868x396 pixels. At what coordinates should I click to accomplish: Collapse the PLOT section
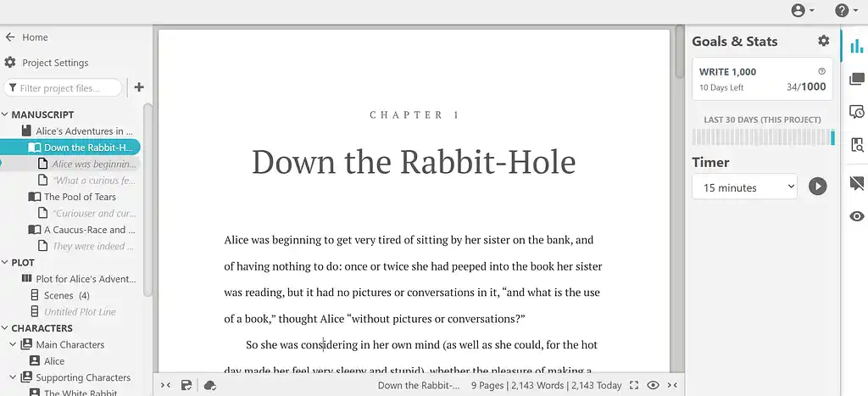coord(5,263)
